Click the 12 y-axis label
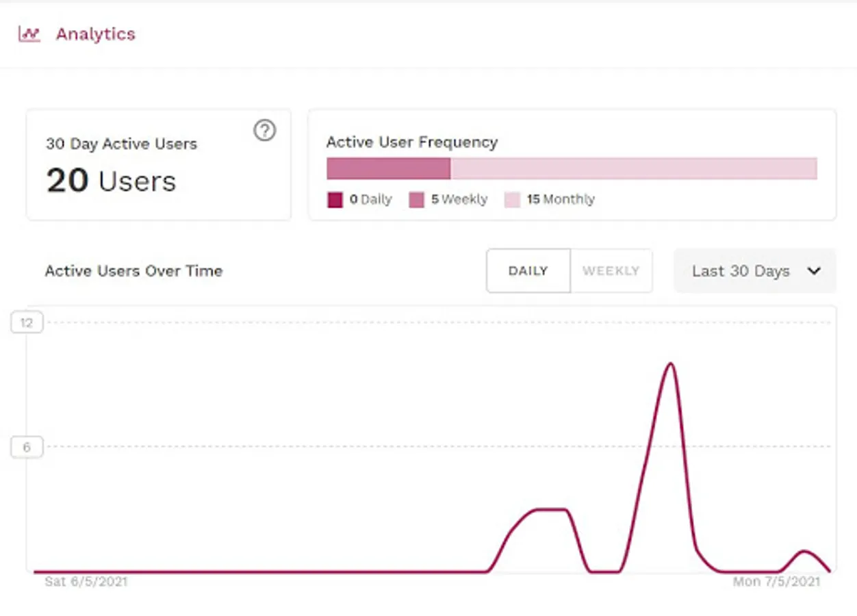857x616 pixels. coord(27,323)
